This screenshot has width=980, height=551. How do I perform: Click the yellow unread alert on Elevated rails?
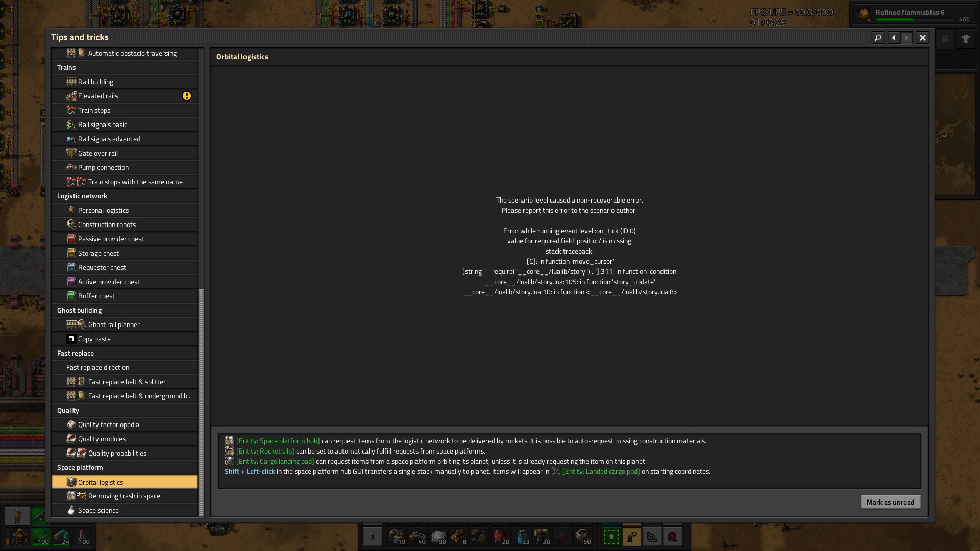(187, 96)
